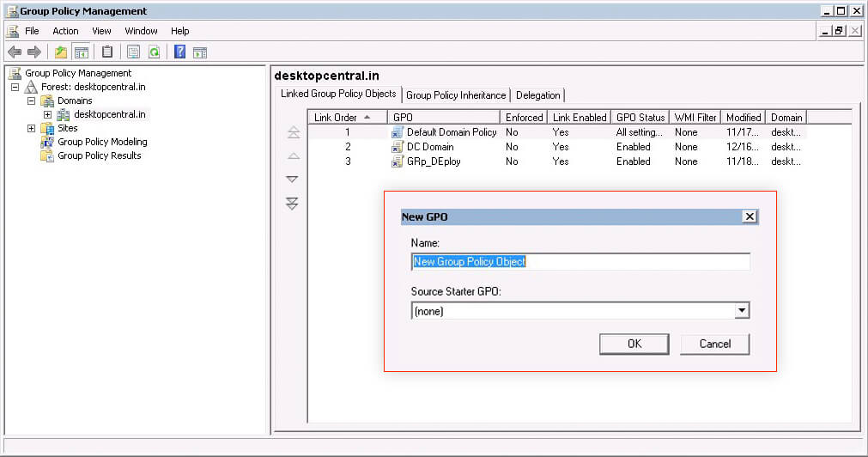Switch to Group Policy Inheritance tab
This screenshot has height=457, width=868.
point(456,95)
